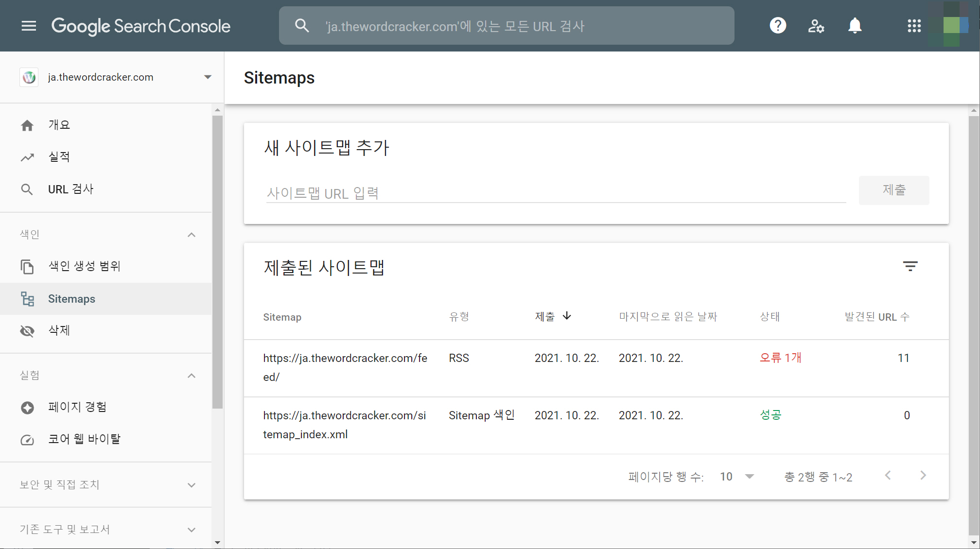Click the filter icon in submitted sitemaps

tap(910, 266)
